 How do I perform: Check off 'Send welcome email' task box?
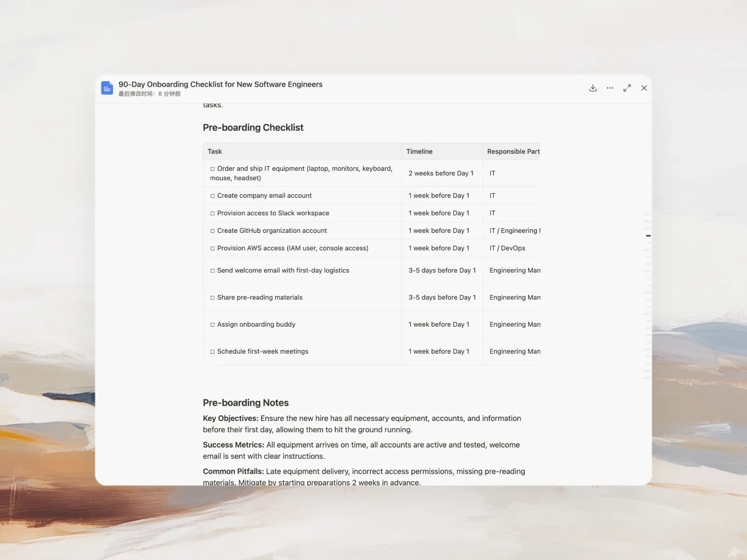[x=212, y=271]
